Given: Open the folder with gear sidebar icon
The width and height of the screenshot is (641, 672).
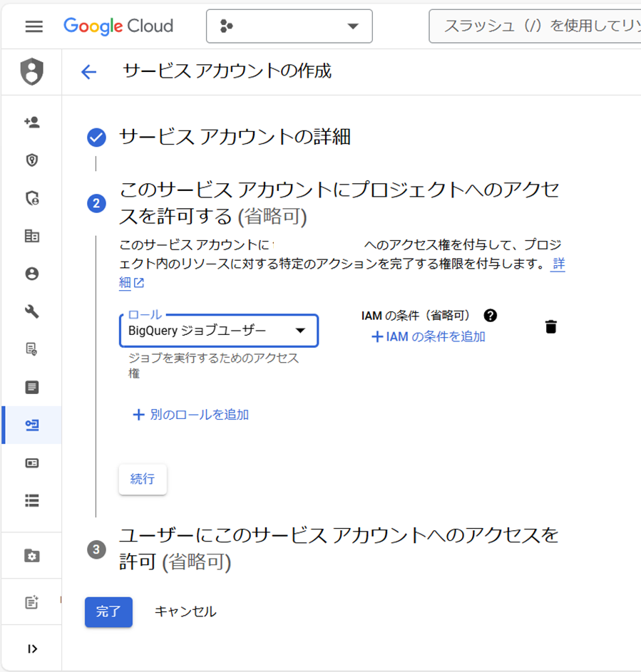Looking at the screenshot, I should (x=31, y=556).
